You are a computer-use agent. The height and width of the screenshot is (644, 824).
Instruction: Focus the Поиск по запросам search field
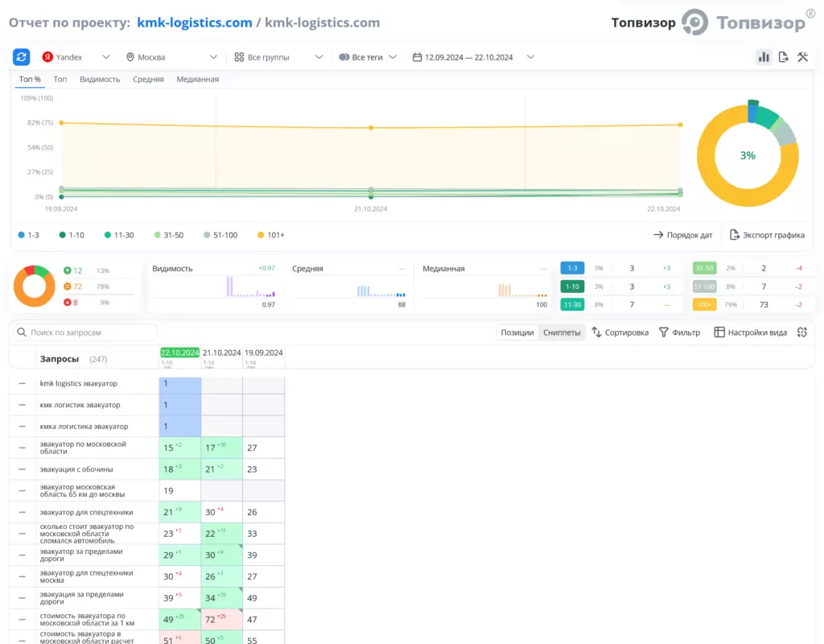[x=84, y=332]
